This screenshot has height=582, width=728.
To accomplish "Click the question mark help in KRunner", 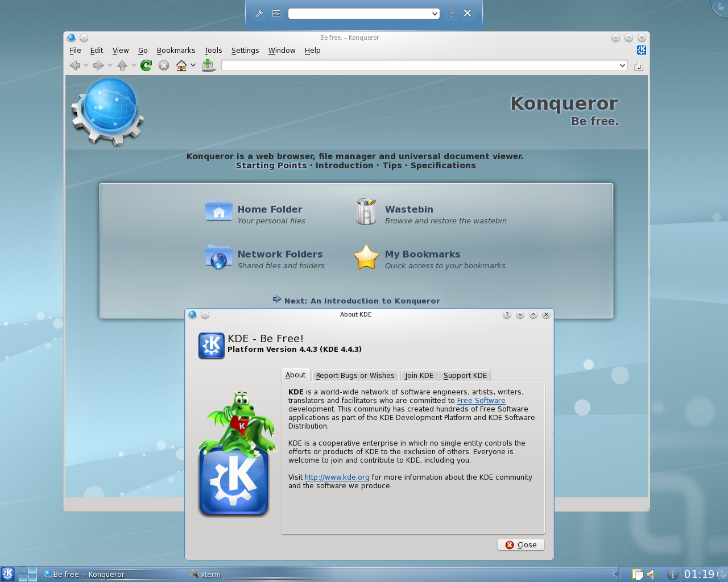I will [451, 13].
